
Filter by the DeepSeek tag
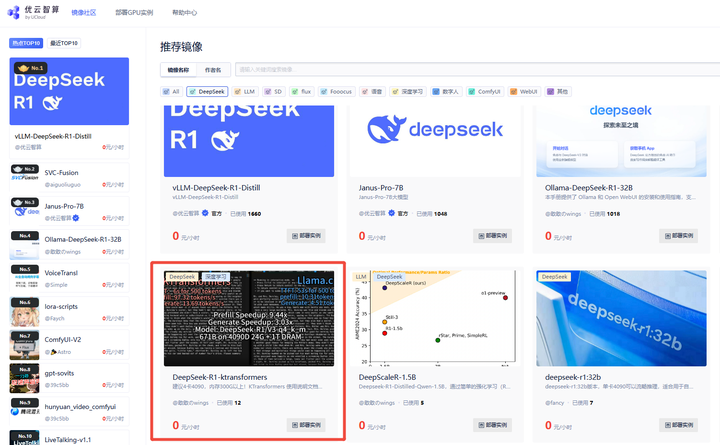(208, 91)
